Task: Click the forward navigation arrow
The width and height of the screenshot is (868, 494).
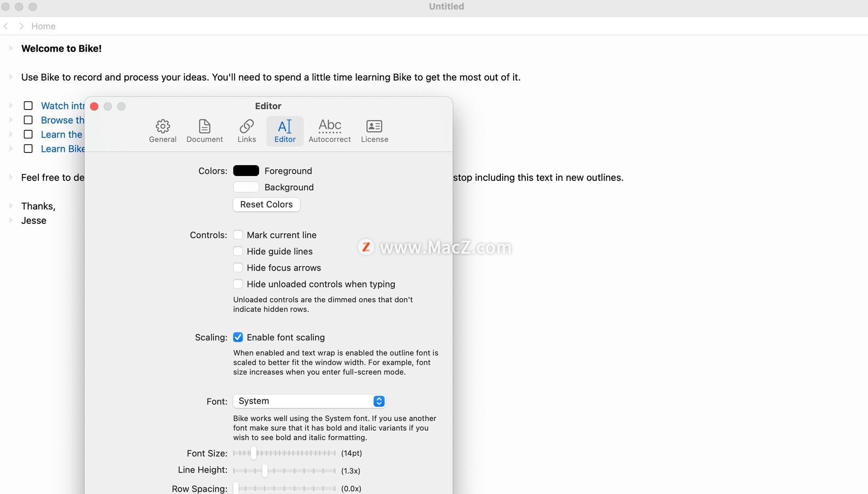Action: [21, 26]
